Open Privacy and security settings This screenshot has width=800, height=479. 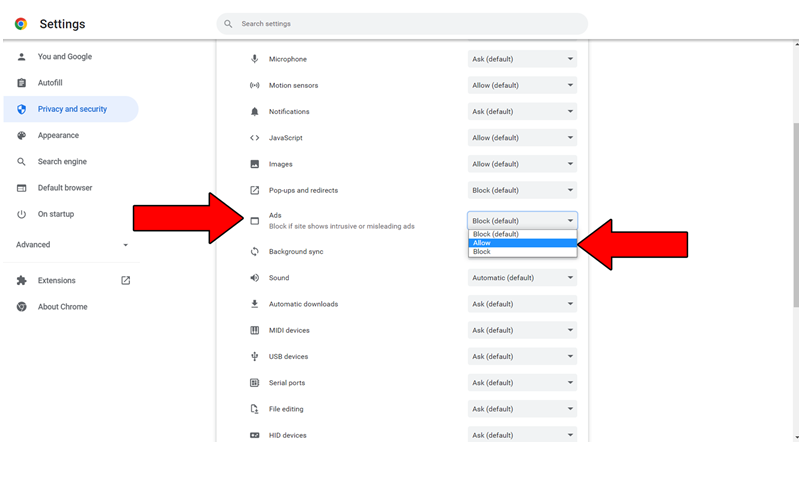tap(71, 109)
